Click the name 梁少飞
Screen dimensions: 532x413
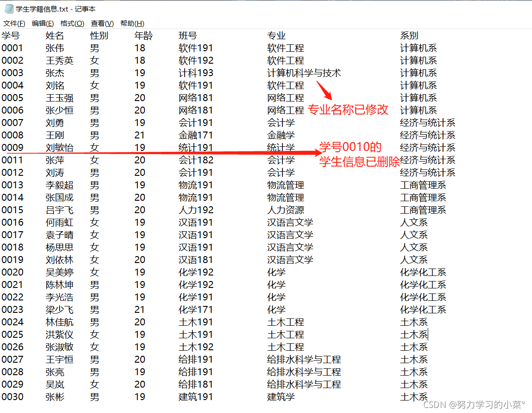coord(60,310)
